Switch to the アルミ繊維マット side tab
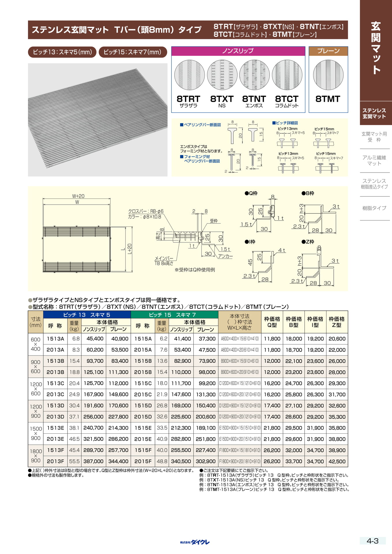The image size is (392, 554). point(374,160)
